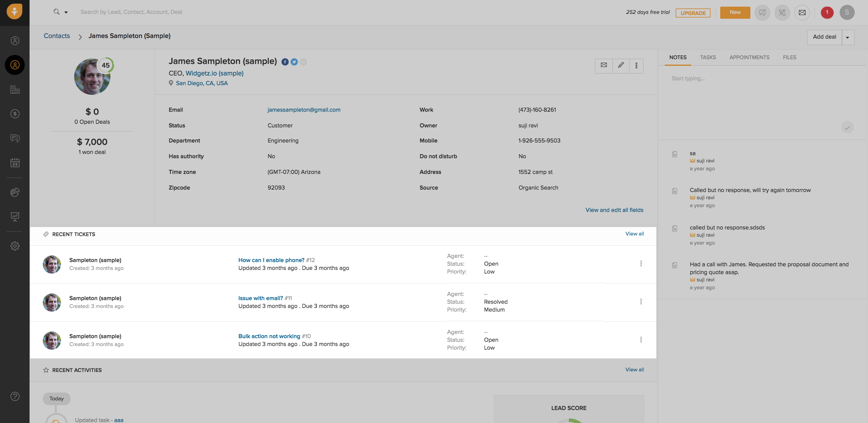
Task: Open the Accounts building icon in sidebar
Action: (15, 89)
